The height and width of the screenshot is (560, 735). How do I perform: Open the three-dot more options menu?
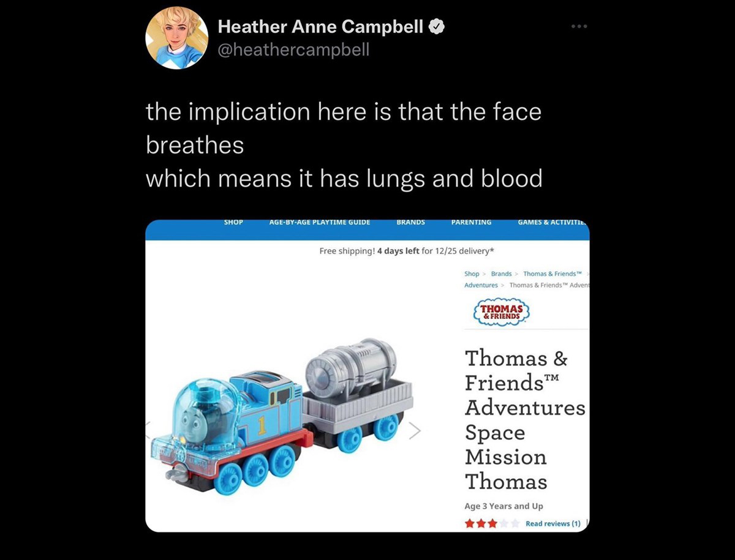pos(578,27)
